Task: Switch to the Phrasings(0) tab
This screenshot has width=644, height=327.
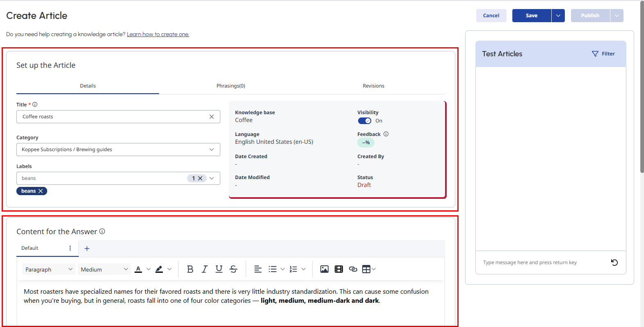Action: [x=231, y=86]
